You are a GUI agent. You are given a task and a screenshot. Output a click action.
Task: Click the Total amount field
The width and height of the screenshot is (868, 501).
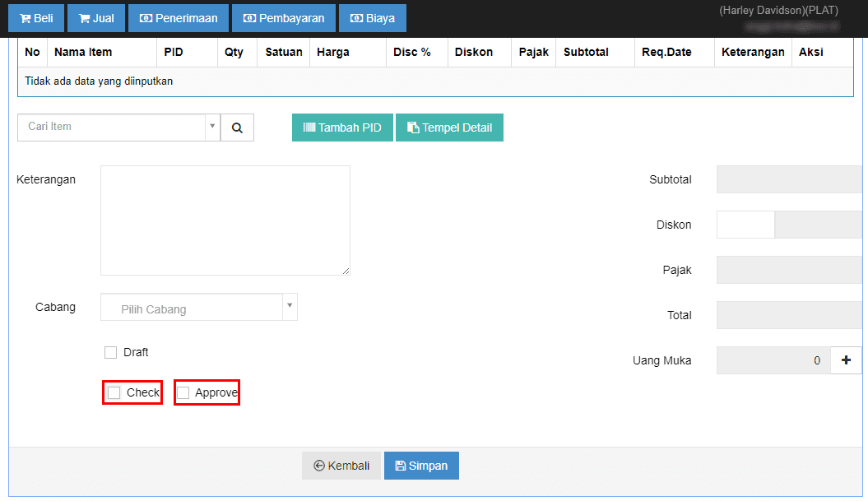pos(790,316)
